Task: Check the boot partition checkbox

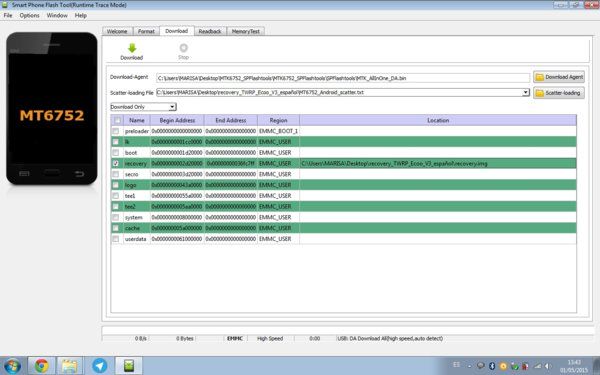Action: tap(116, 152)
